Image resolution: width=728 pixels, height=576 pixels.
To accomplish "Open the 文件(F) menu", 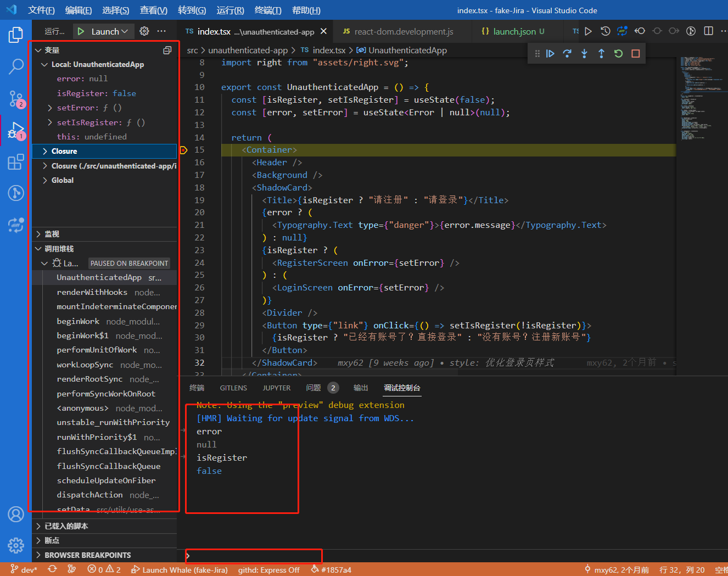I will coord(42,10).
